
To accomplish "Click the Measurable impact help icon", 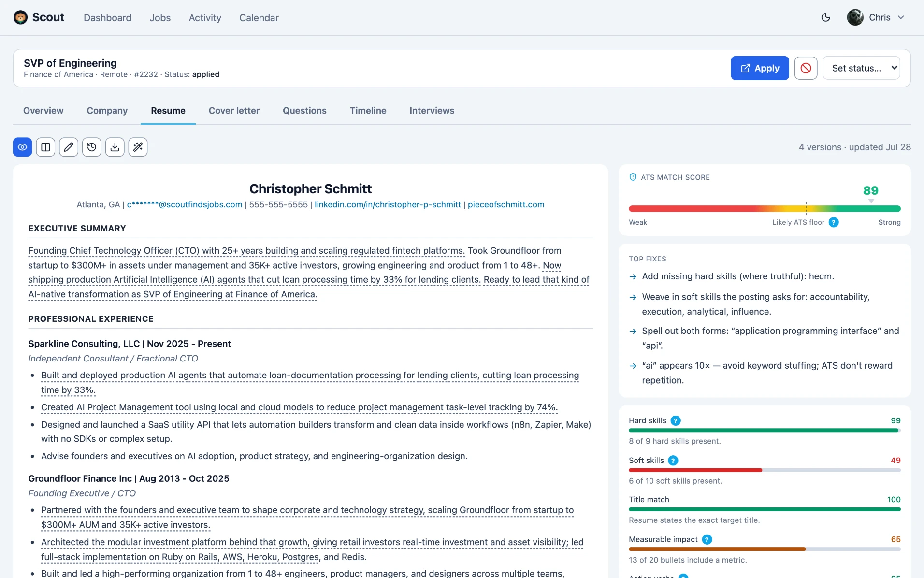I will 707,539.
